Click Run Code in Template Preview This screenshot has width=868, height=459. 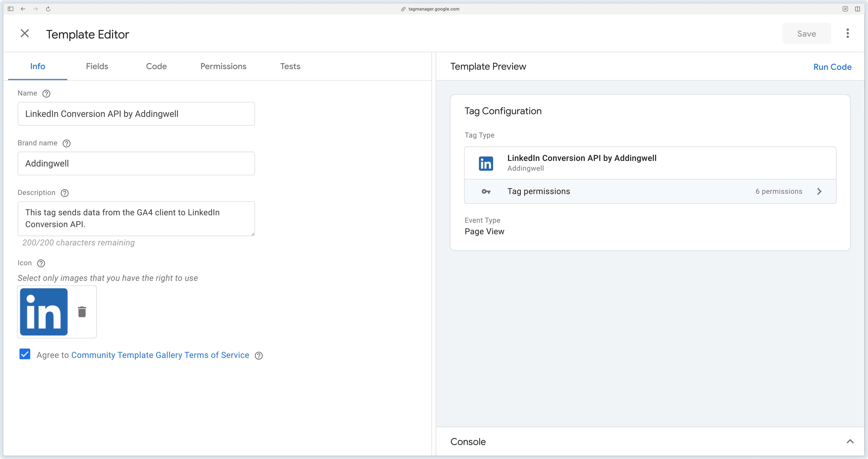(832, 67)
